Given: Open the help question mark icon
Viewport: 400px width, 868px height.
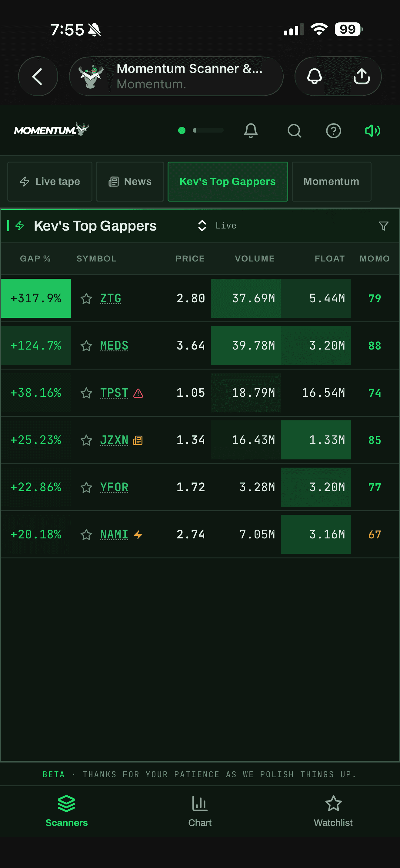Looking at the screenshot, I should 333,130.
